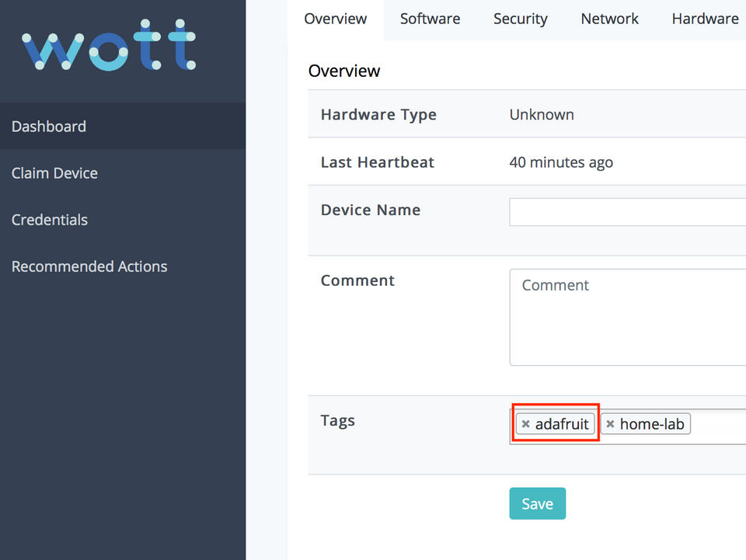The height and width of the screenshot is (560, 746).
Task: Click the '40 minutes ago' heartbeat value
Action: tap(561, 162)
